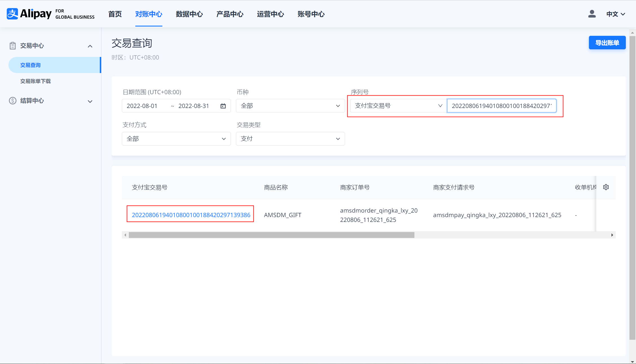Click the calendar icon in date range
Screen dimensions: 636x364
[223, 106]
